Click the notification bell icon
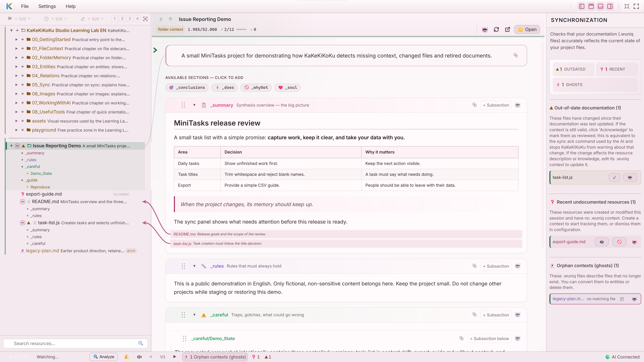644x362 pixels. (127, 357)
